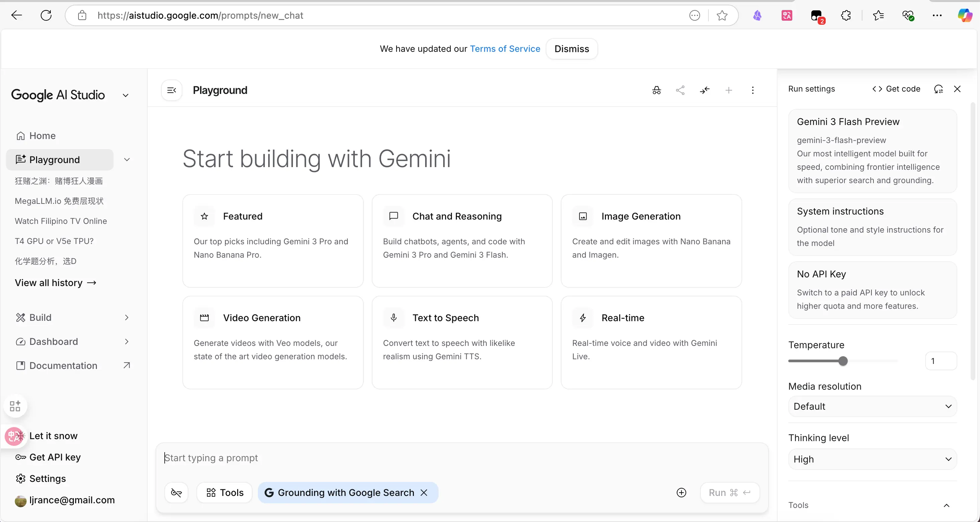Open the three-dot more options menu

click(x=753, y=90)
